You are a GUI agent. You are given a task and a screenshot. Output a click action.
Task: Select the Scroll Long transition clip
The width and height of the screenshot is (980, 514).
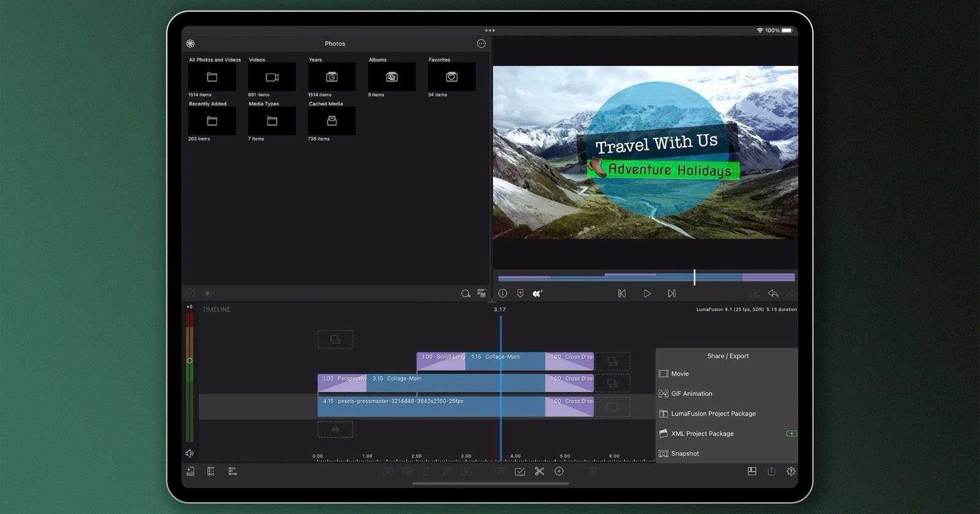point(441,361)
